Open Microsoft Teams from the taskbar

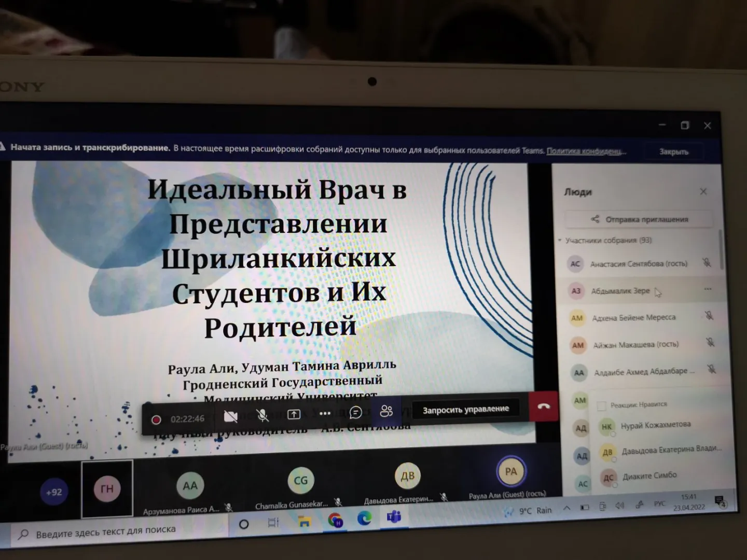coord(394,517)
